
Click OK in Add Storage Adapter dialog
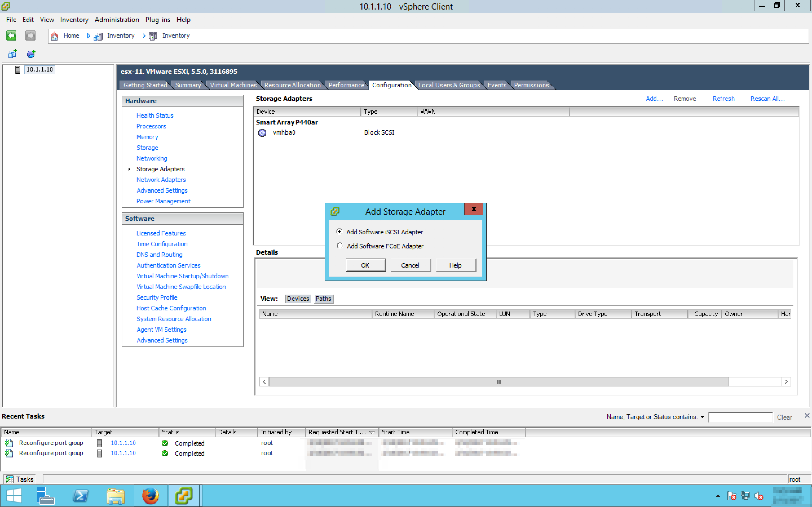coord(365,265)
